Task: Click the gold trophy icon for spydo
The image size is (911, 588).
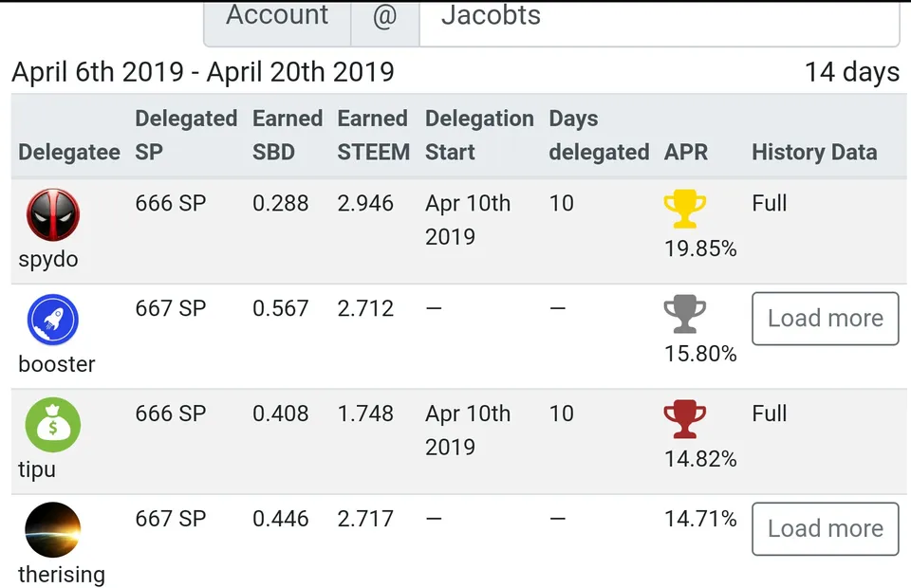Action: click(685, 209)
